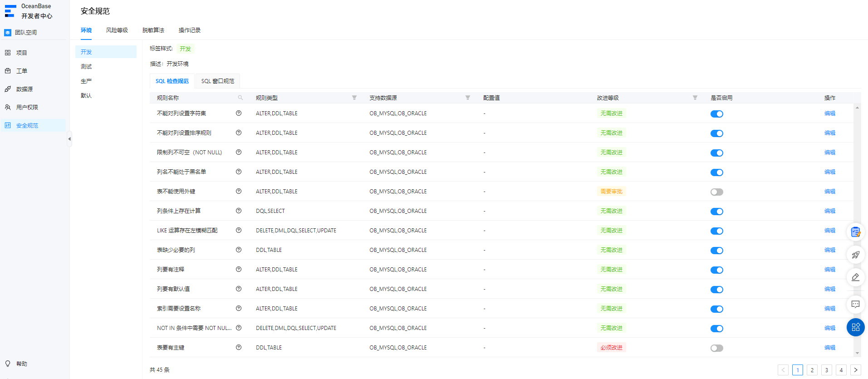This screenshot has width=868, height=379.
Task: Go to page 3 of rules
Action: 827,370
